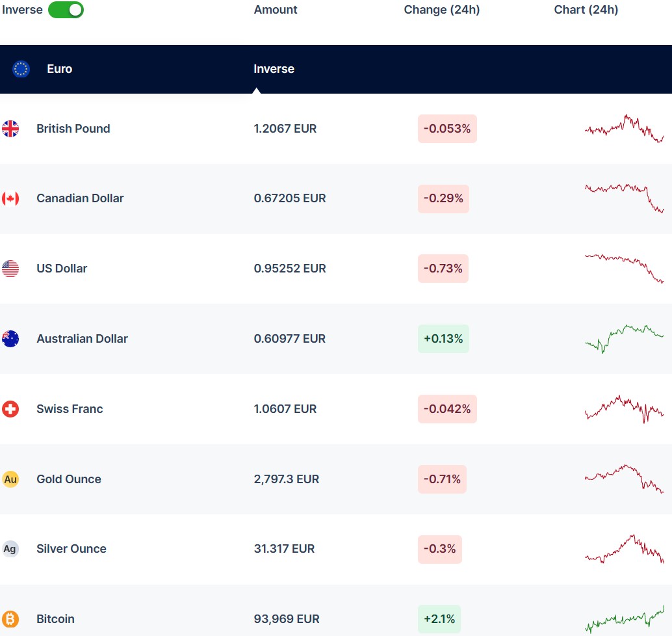Screen dimensions: 672x636
Task: Click the US Dollar -0.73% change badge
Action: [443, 269]
